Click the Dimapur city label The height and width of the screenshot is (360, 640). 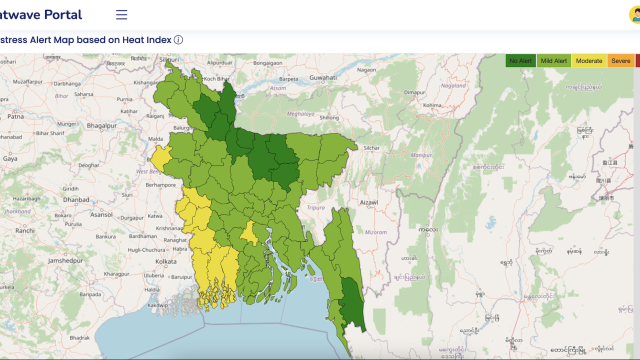pyautogui.click(x=414, y=93)
